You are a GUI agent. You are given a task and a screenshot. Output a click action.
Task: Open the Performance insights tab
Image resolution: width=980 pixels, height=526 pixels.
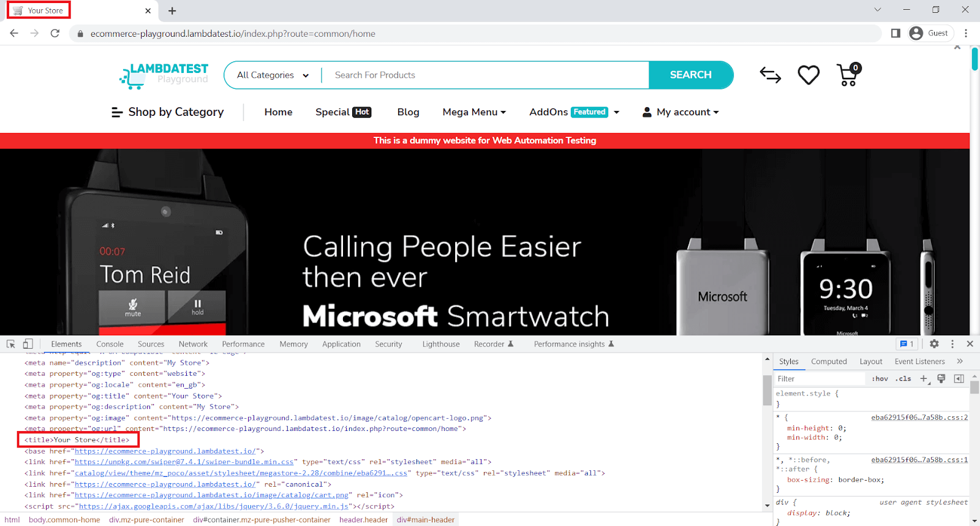coord(573,344)
